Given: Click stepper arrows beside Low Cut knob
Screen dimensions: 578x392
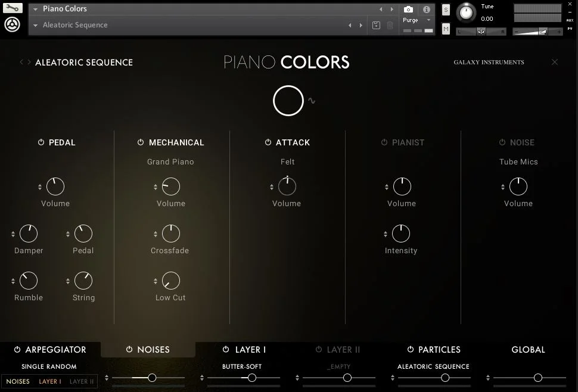Looking at the screenshot, I should (156, 281).
